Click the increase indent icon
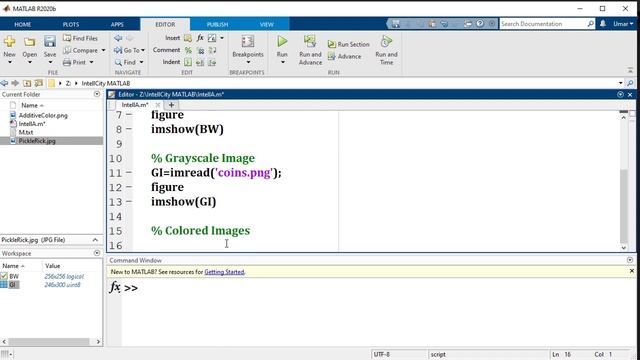 (212, 62)
